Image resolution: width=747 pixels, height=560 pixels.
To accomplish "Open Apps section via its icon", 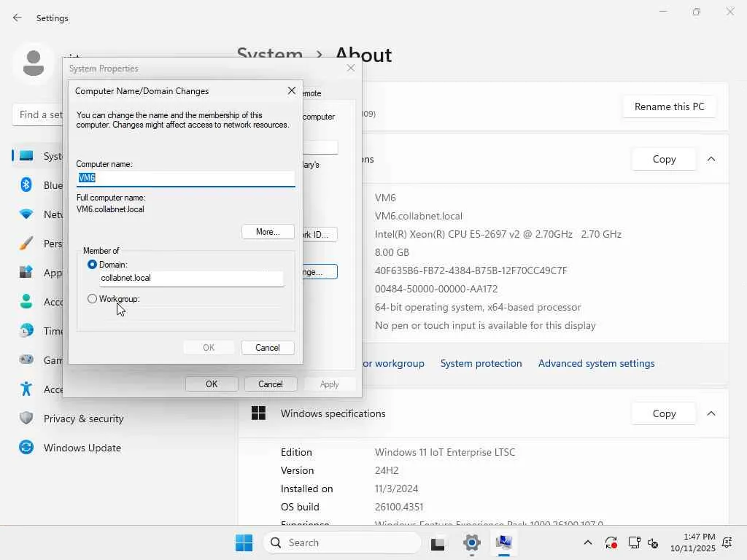I will (x=26, y=273).
